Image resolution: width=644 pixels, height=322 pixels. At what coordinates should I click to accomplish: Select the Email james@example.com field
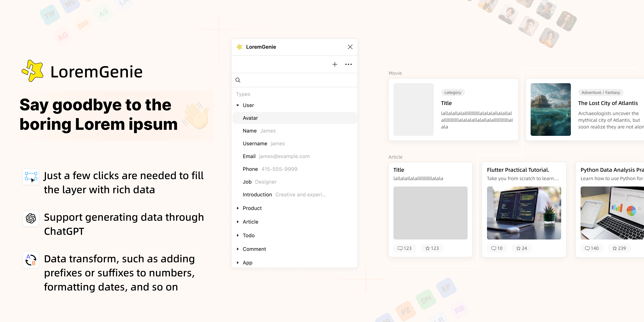pos(294,156)
